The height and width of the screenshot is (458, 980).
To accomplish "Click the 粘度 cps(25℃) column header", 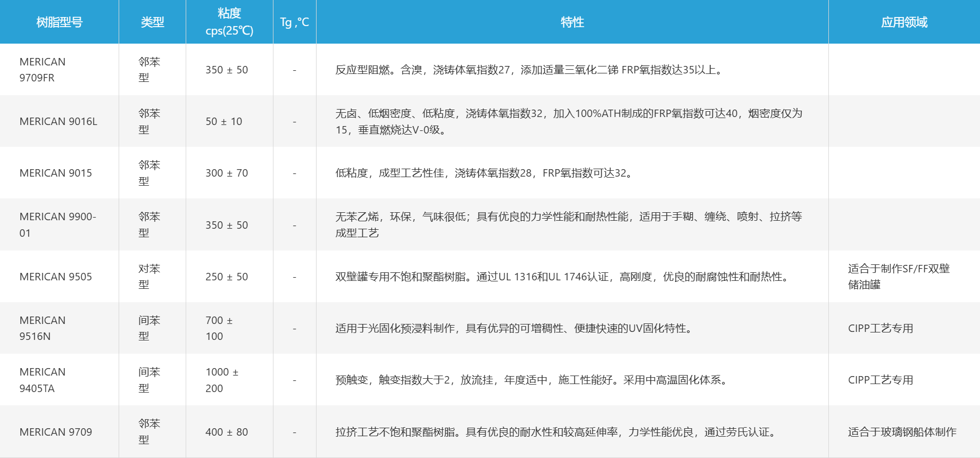I will (229, 22).
